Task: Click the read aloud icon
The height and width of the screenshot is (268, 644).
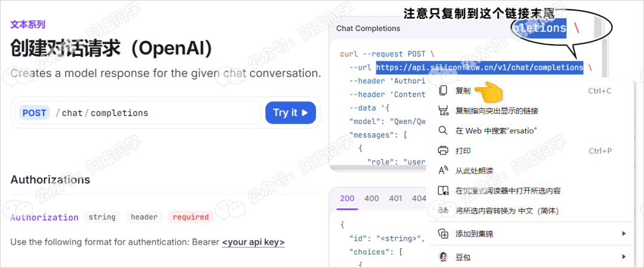Action: [443, 171]
